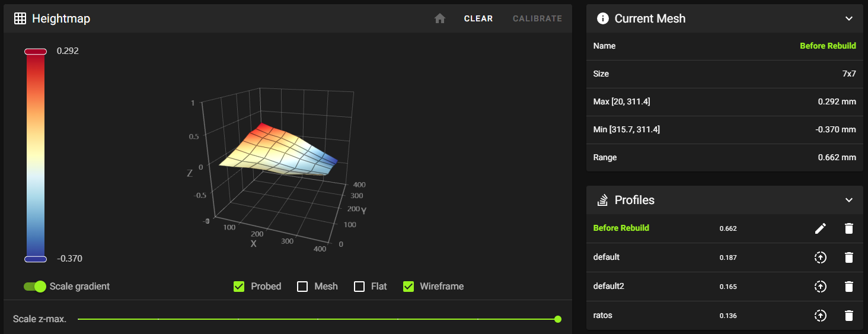Viewport: 868px width, 334px height.
Task: Edit the Before Rebuild profile name
Action: point(820,228)
